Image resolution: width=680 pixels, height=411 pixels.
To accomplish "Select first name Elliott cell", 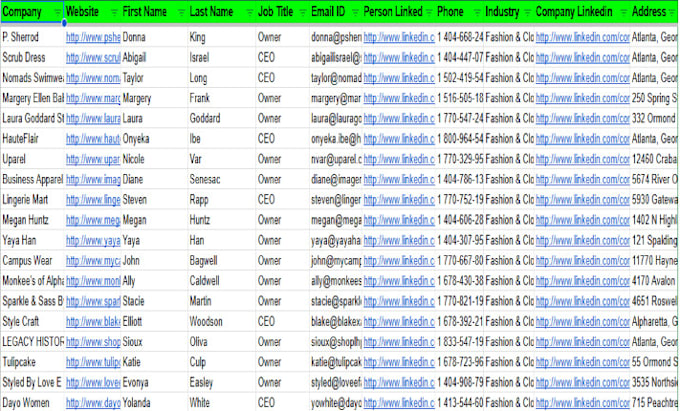I will click(154, 321).
